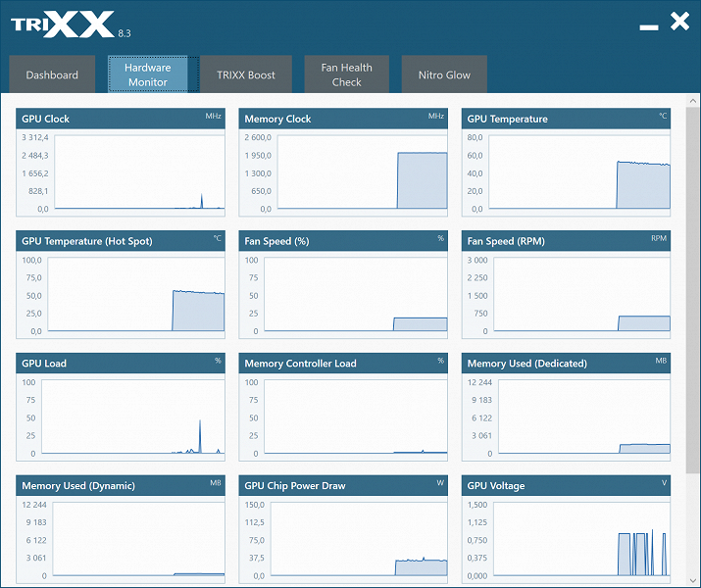This screenshot has height=588, width=701.
Task: Select the Nitro Glow tab
Action: [x=444, y=74]
